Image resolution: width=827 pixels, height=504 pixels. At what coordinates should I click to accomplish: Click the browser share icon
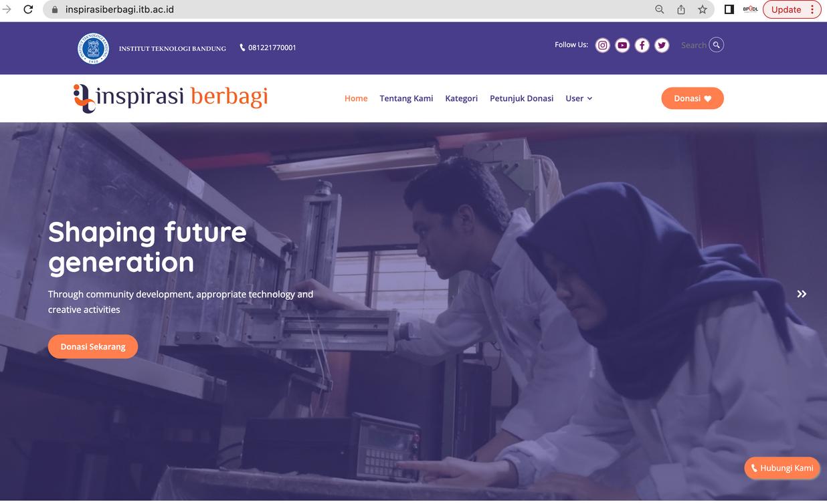[681, 9]
